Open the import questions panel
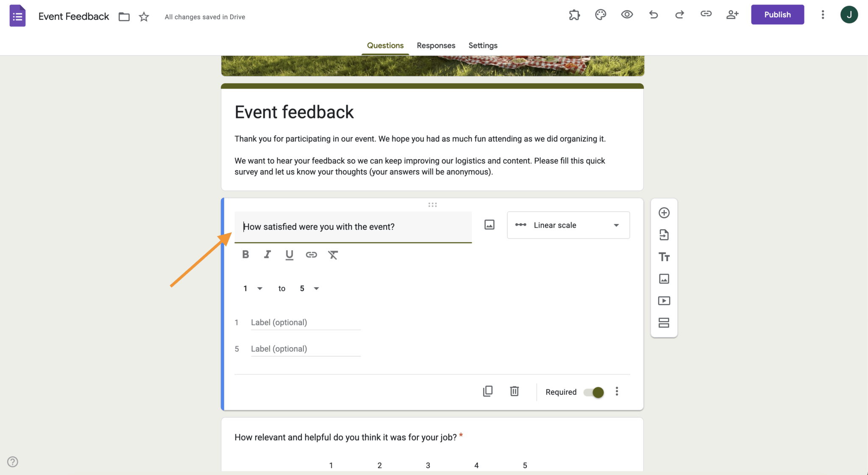Image resolution: width=868 pixels, height=475 pixels. (664, 235)
